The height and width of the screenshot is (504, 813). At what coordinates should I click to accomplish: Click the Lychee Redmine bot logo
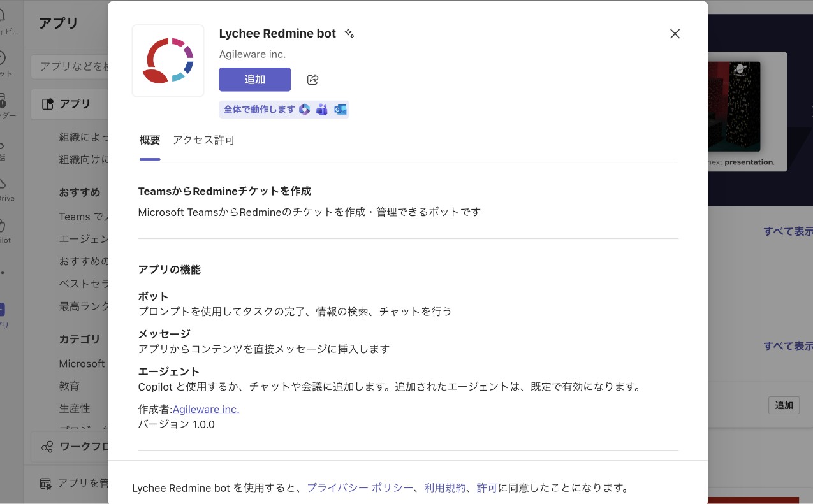tap(168, 61)
